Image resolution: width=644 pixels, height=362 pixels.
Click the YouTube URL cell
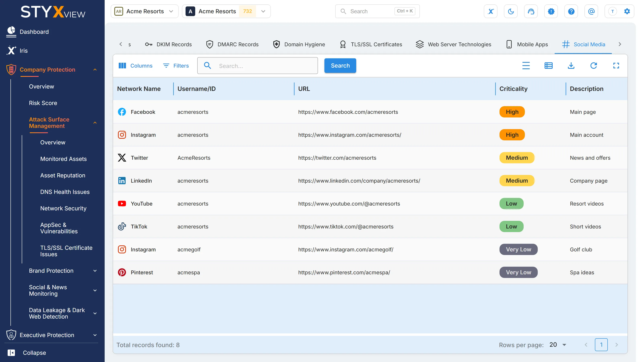[x=349, y=203]
